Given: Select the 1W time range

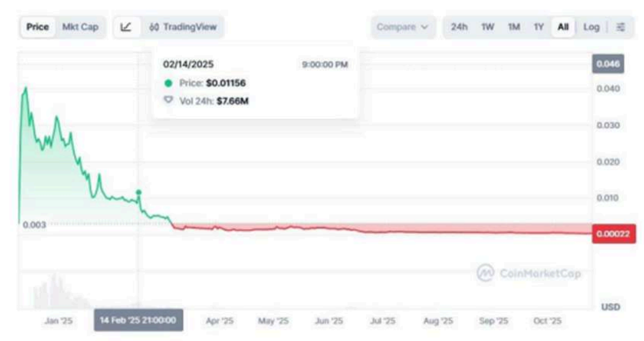Looking at the screenshot, I should tap(488, 27).
